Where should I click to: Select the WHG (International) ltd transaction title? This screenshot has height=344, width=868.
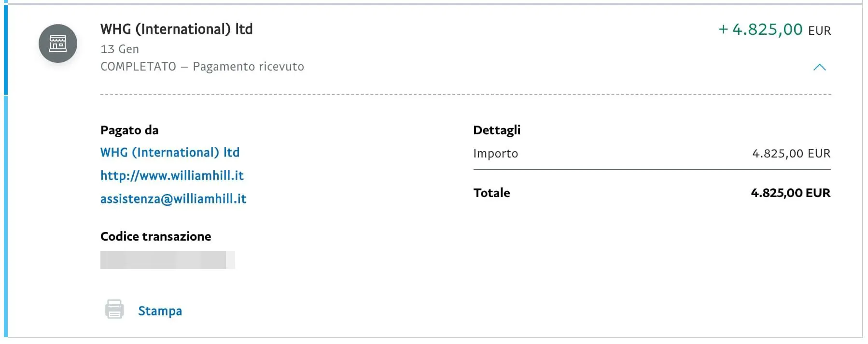(x=177, y=29)
